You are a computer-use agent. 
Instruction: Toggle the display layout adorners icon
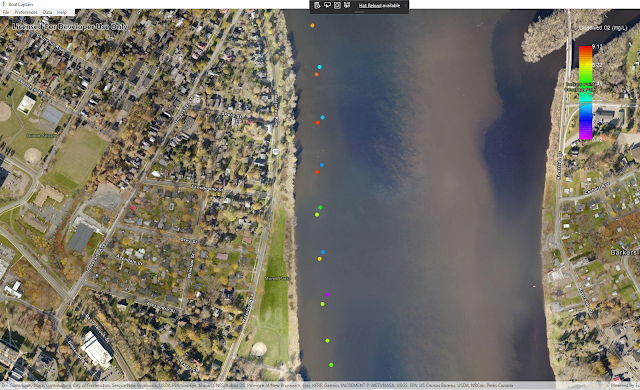[x=337, y=5]
